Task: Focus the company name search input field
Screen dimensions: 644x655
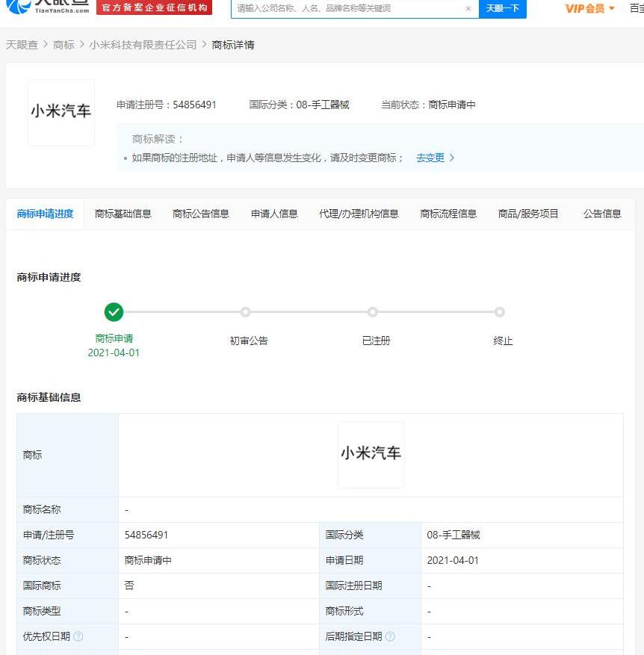Action: [347, 8]
